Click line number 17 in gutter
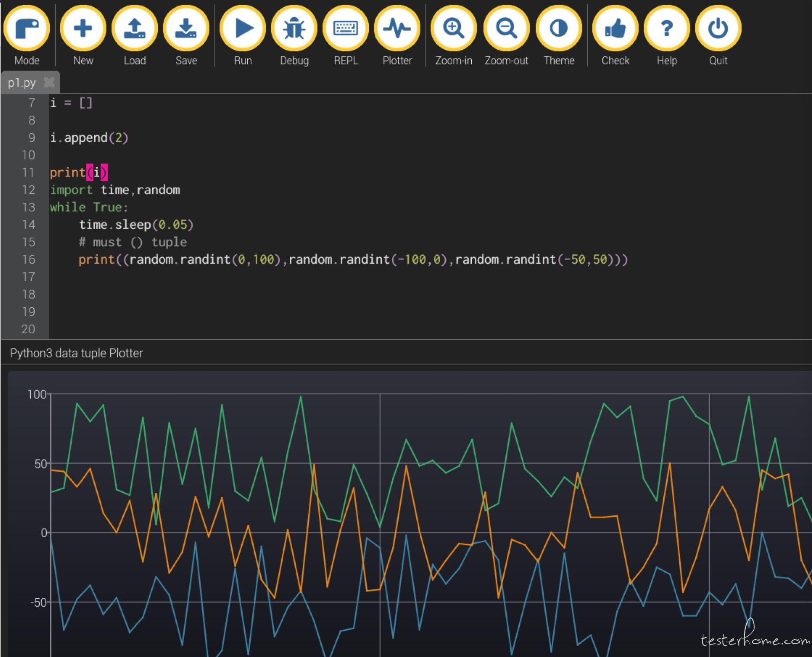 29,277
